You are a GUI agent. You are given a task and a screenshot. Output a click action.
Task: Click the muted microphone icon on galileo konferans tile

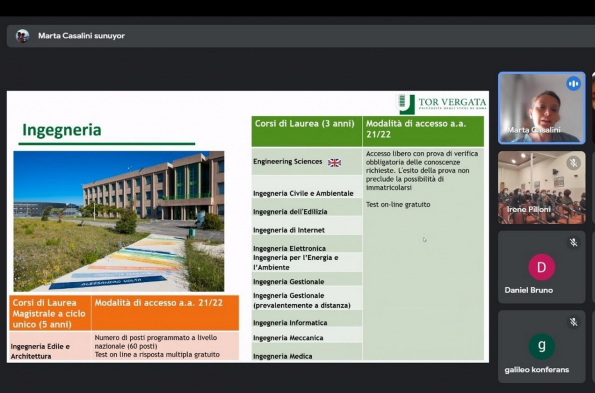coord(573,322)
